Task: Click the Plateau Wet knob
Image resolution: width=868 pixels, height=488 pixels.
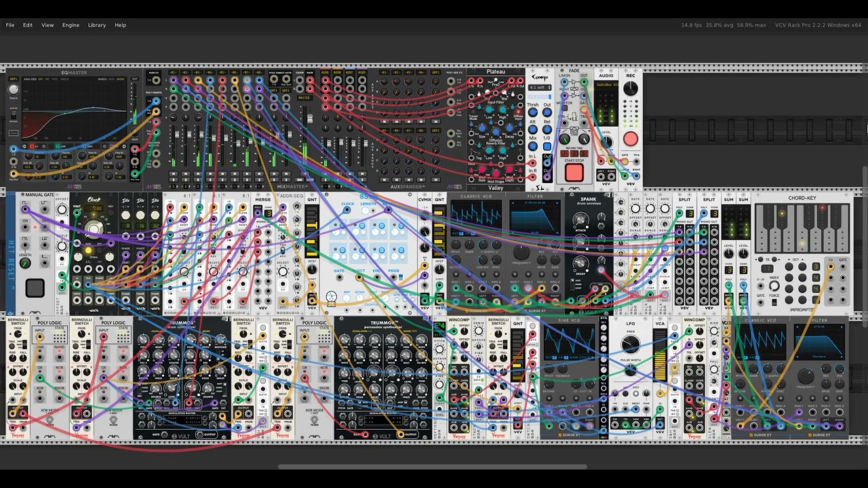Action: point(506,91)
